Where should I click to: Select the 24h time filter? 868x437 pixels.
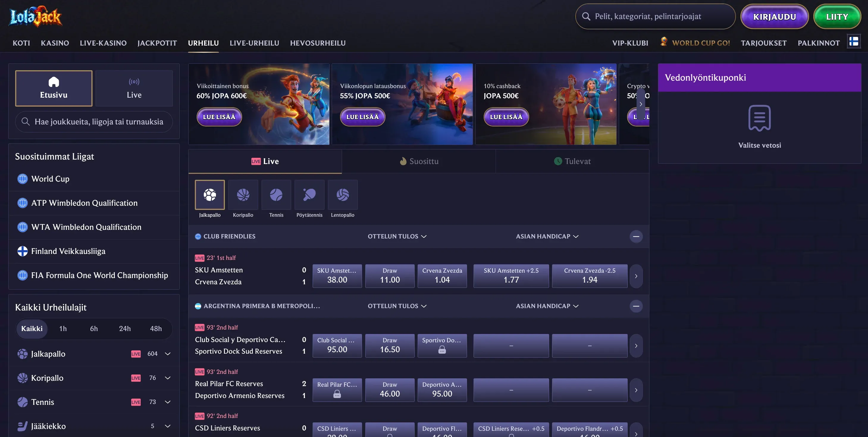(x=125, y=328)
